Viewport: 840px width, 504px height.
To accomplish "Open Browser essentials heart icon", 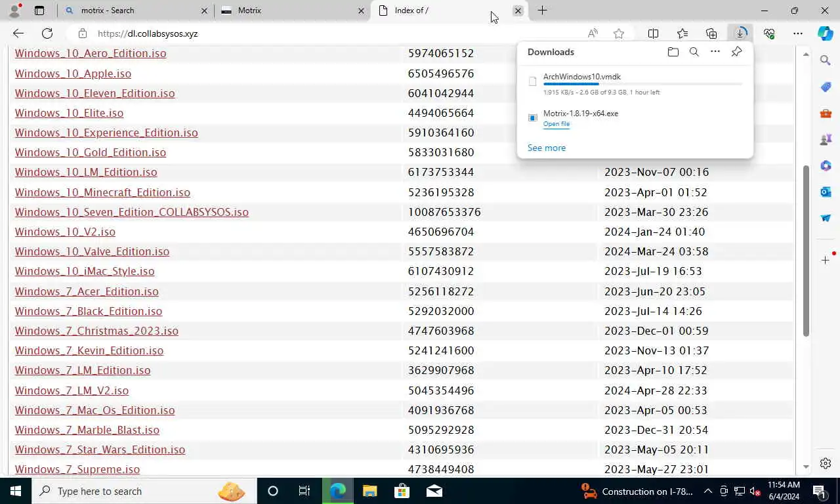I will coord(769,33).
